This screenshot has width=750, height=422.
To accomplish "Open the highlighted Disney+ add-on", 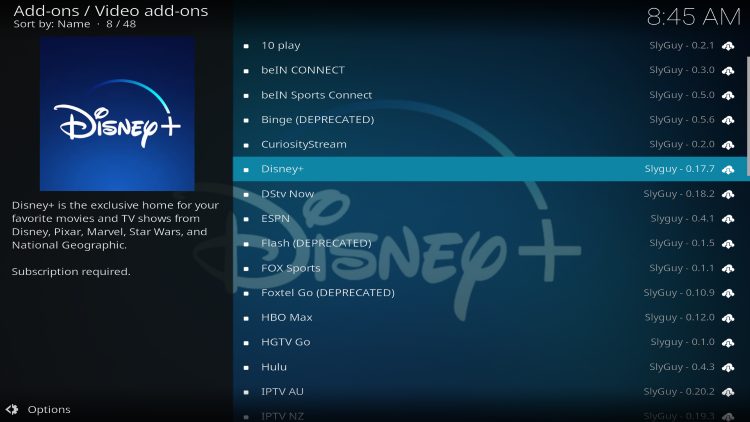I will click(x=489, y=169).
